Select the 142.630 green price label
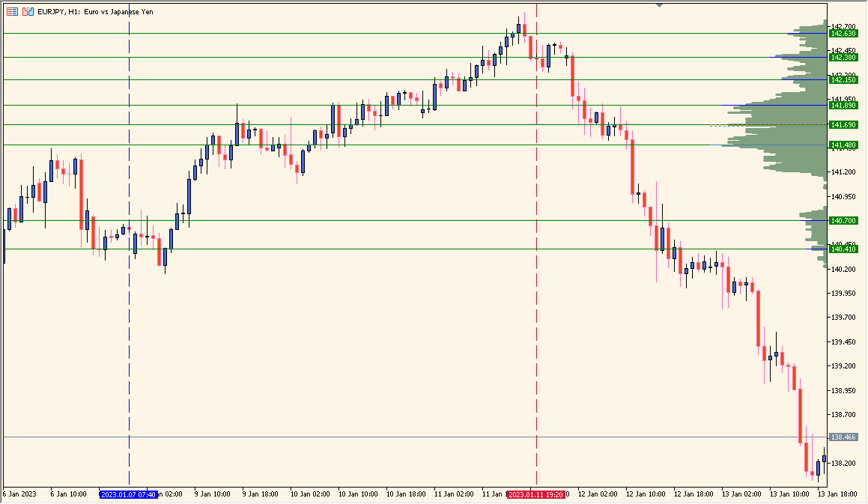This screenshot has width=868, height=504. 843,33
